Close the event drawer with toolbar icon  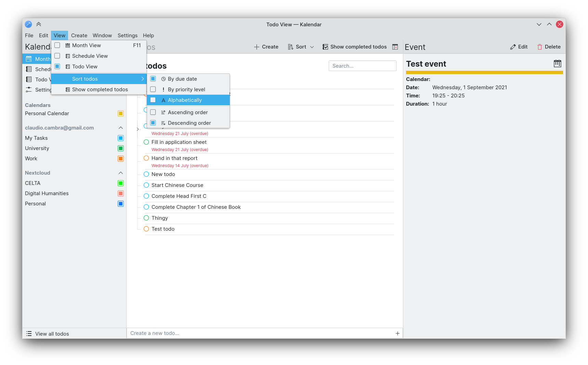click(395, 47)
